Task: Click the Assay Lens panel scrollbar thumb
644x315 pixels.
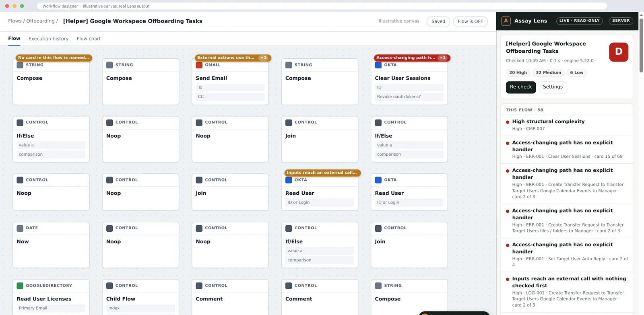Action: (641, 45)
